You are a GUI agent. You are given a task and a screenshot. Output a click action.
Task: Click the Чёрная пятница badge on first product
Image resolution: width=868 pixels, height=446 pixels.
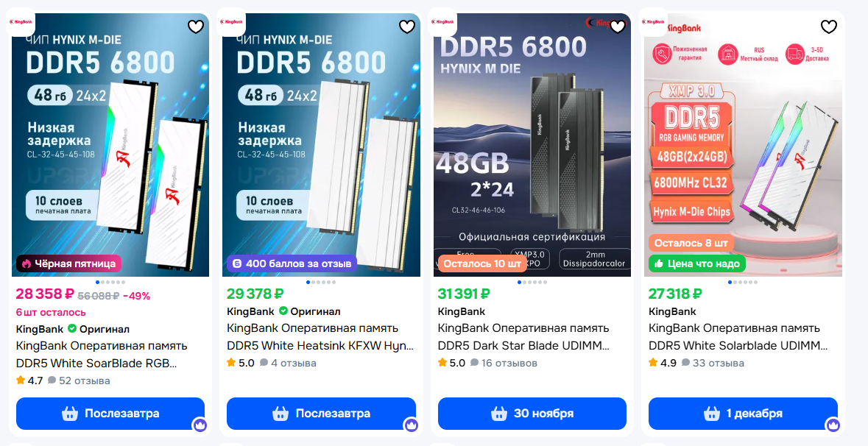[x=68, y=263]
